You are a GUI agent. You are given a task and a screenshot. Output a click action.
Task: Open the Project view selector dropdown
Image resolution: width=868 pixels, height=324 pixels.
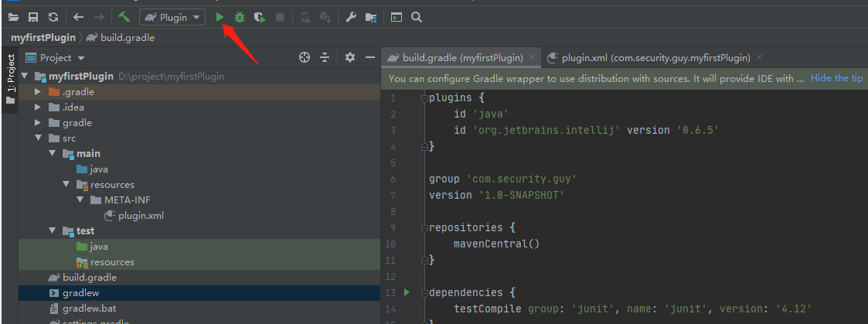click(x=56, y=57)
